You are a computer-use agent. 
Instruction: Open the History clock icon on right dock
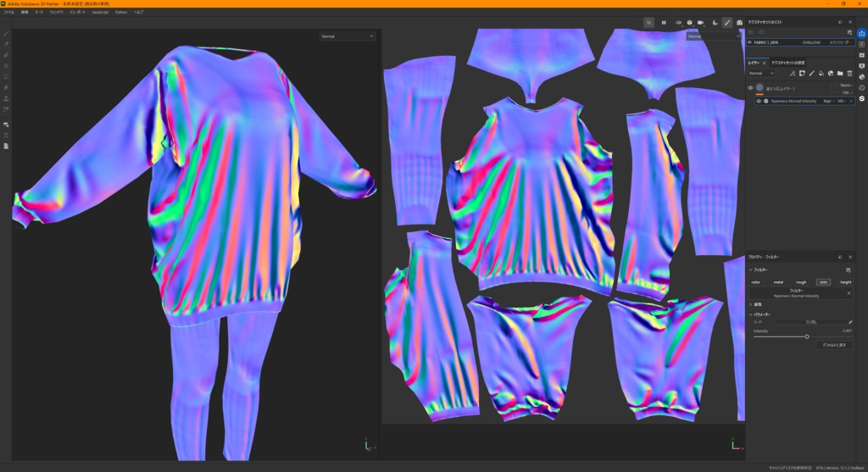pyautogui.click(x=862, y=88)
